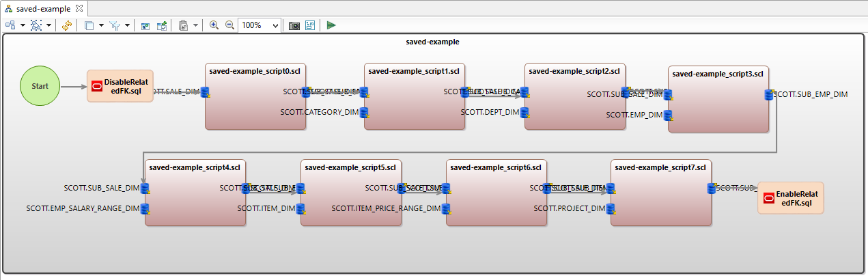The height and width of the screenshot is (280, 868).
Task: Select saved-example_script0.scl node
Action: point(256,97)
